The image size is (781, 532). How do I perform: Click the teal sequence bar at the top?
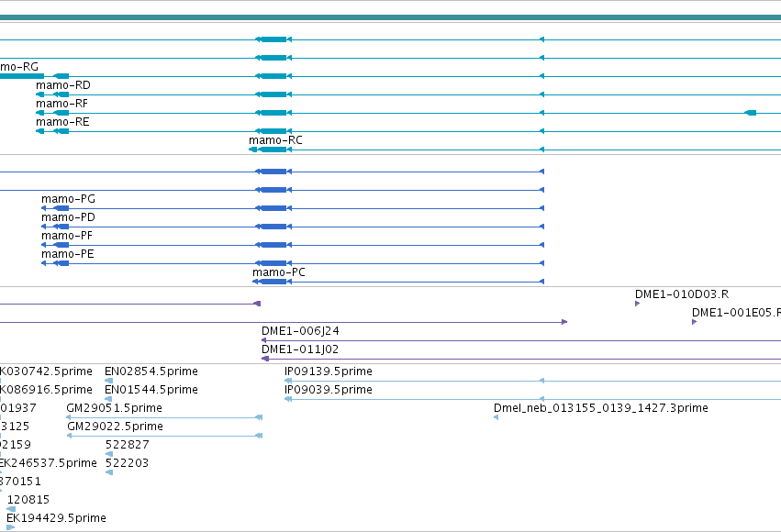pyautogui.click(x=391, y=18)
